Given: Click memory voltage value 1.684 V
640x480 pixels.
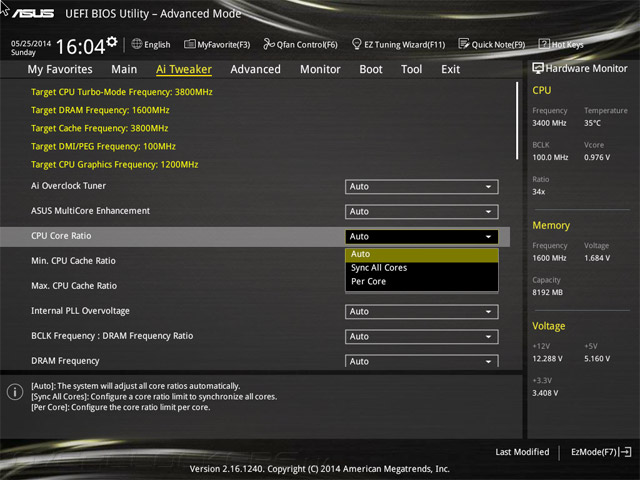Looking at the screenshot, I should tap(597, 258).
